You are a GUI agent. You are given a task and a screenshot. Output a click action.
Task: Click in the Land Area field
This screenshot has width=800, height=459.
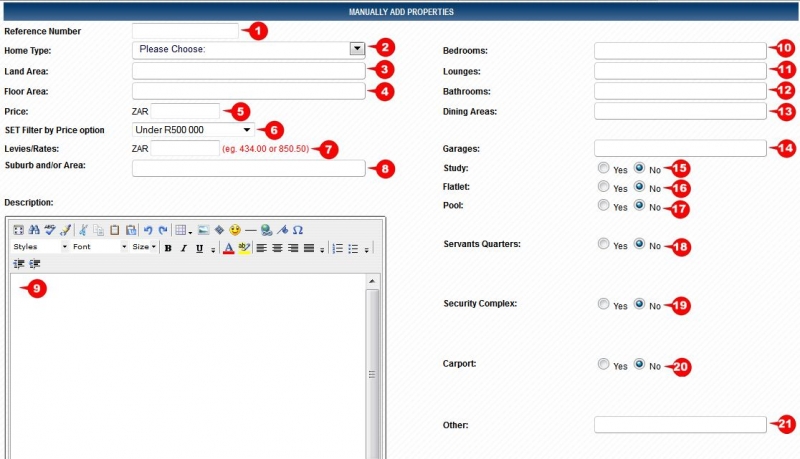pyautogui.click(x=249, y=70)
